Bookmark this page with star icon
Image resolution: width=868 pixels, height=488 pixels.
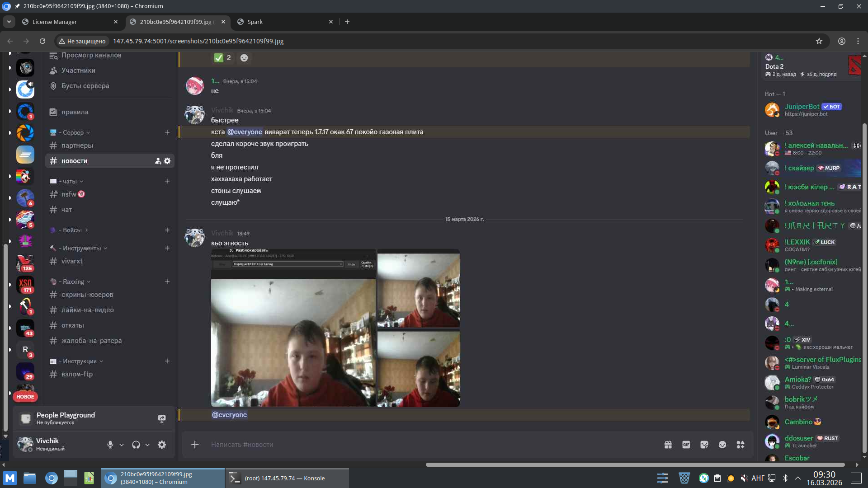coord(819,41)
